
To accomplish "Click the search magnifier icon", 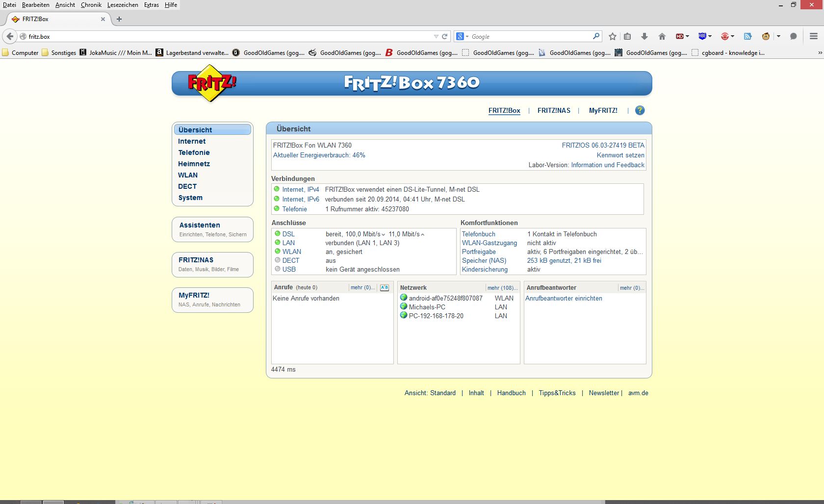I will (596, 36).
